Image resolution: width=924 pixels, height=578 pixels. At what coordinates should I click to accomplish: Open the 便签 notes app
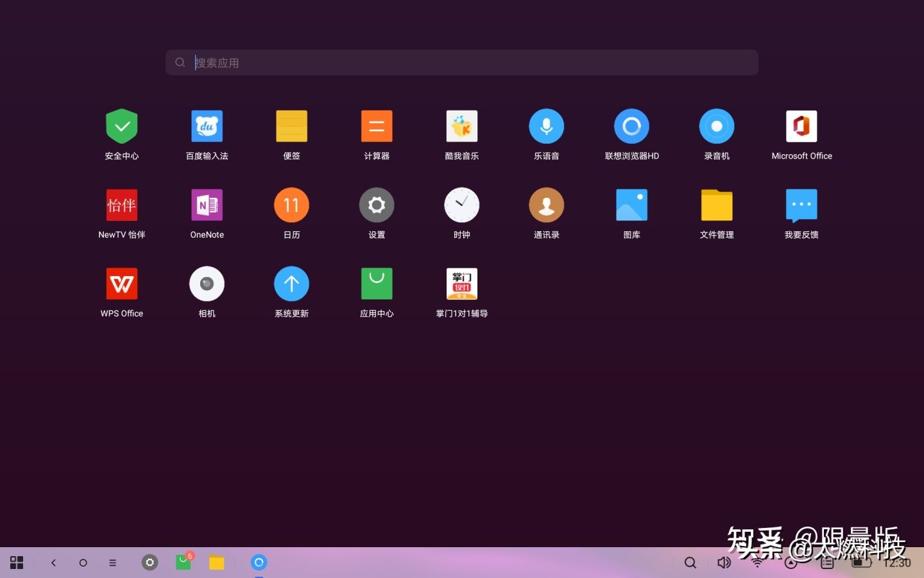tap(292, 127)
